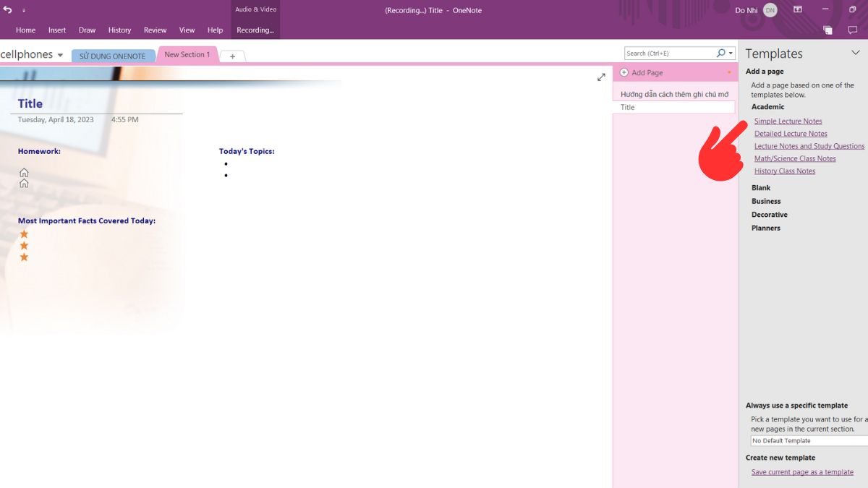
Task: Select the 'Title' page in page list
Action: click(674, 107)
